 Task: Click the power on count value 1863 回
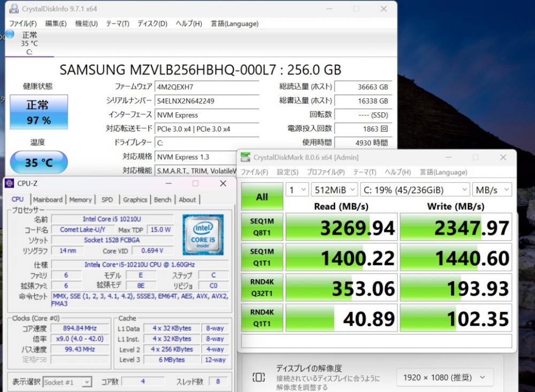pyautogui.click(x=363, y=129)
